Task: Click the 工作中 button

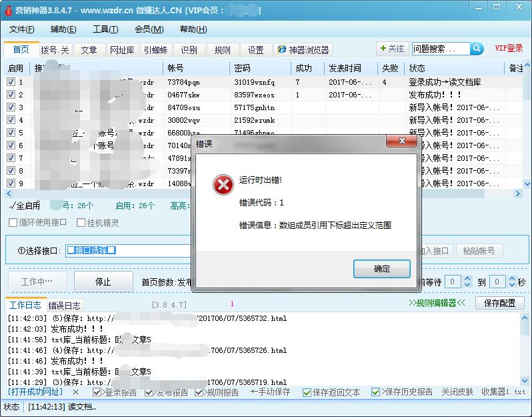Action: click(37, 282)
